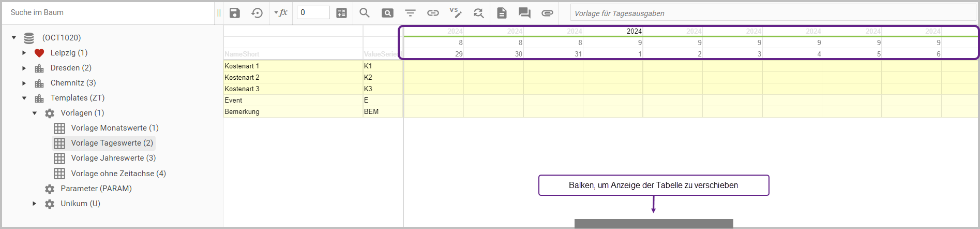
Task: Expand the Unikum (U) node
Action: pyautogui.click(x=35, y=204)
